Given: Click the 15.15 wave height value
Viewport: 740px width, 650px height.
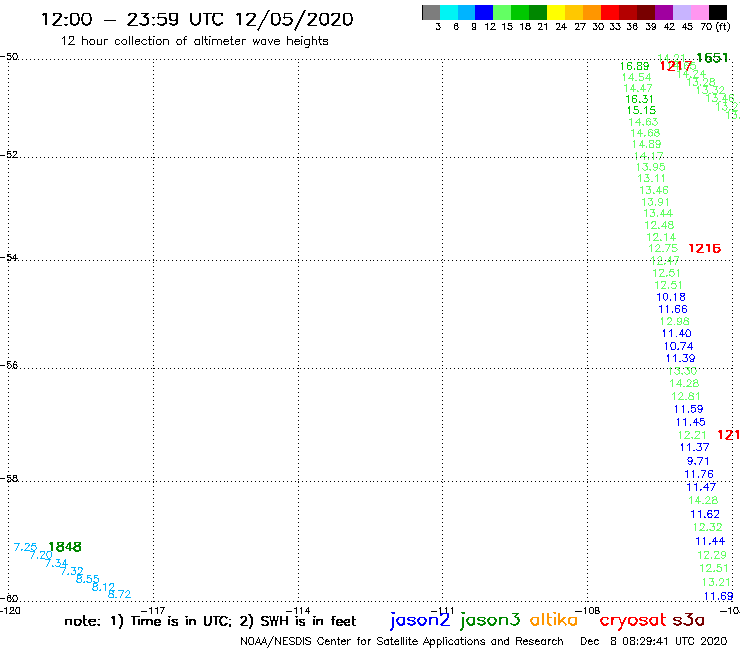Looking at the screenshot, I should [x=641, y=110].
